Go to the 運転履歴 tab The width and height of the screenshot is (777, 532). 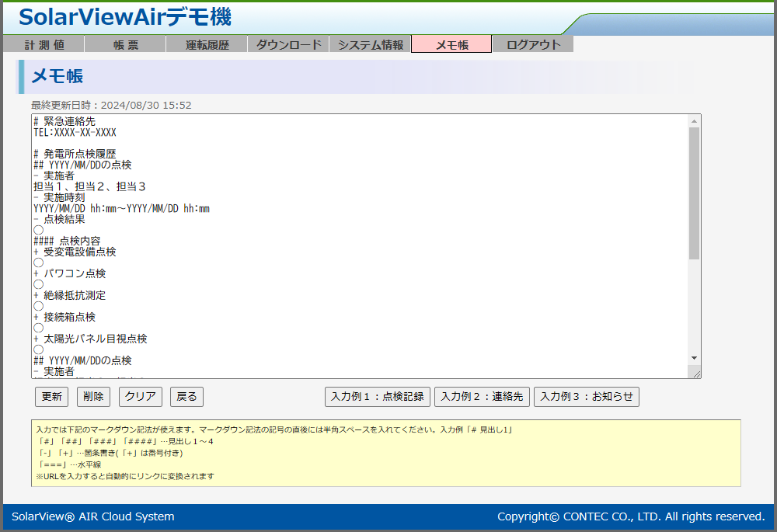[207, 45]
